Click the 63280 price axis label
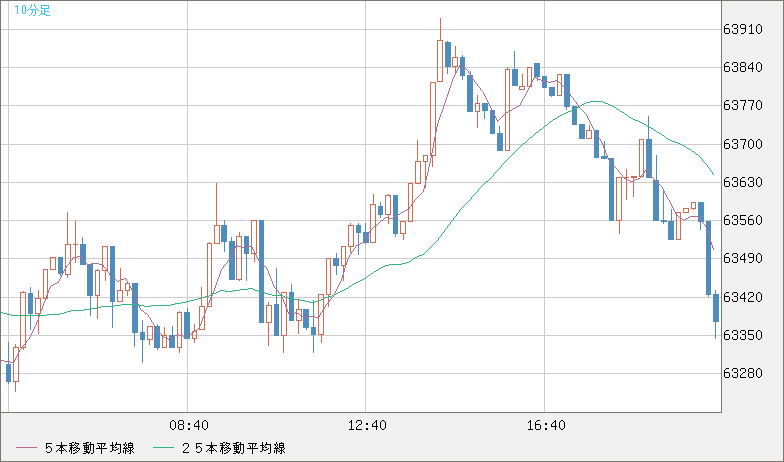The image size is (784, 462). click(743, 374)
